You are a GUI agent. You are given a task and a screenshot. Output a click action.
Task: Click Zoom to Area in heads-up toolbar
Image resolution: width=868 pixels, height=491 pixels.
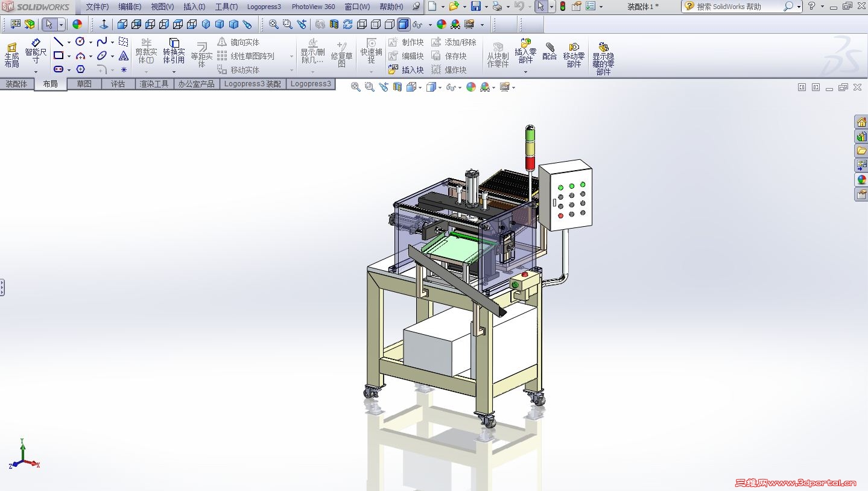tap(370, 87)
